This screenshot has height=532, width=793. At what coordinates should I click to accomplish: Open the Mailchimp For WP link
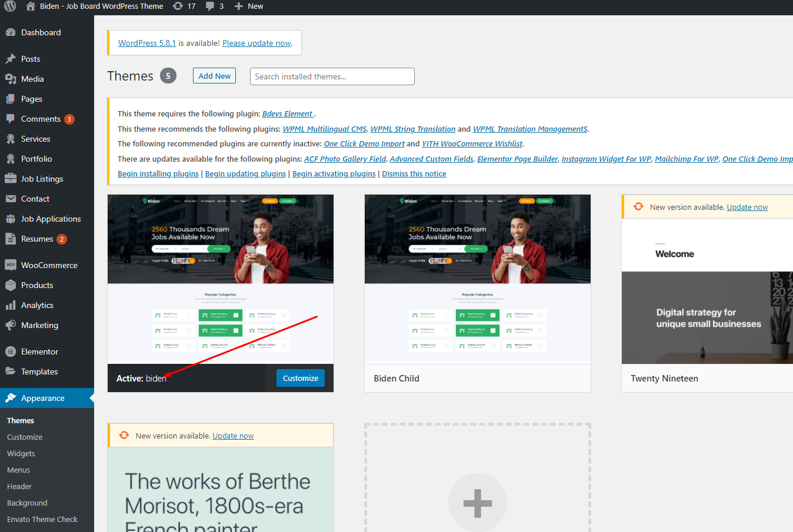coord(687,159)
